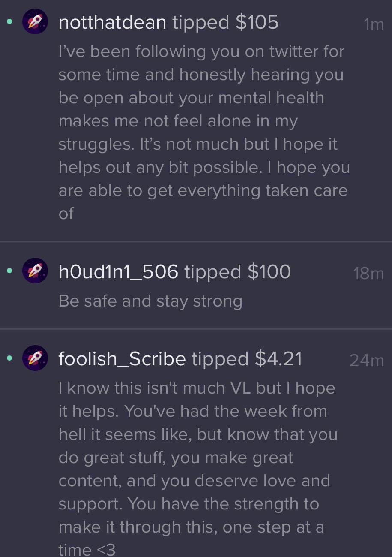Image resolution: width=392 pixels, height=557 pixels.
Task: Tap green unread dot next to h0ud1n1_506 tip
Action: pos(9,271)
